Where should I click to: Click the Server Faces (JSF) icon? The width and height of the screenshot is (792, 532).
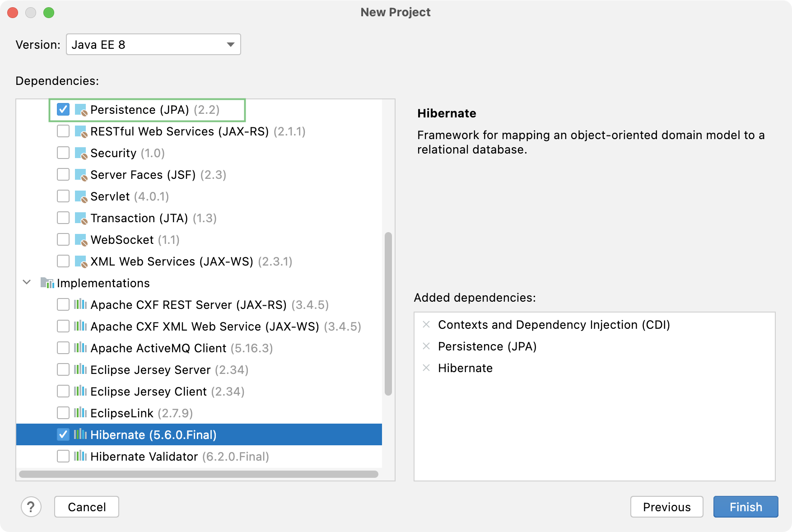(81, 175)
